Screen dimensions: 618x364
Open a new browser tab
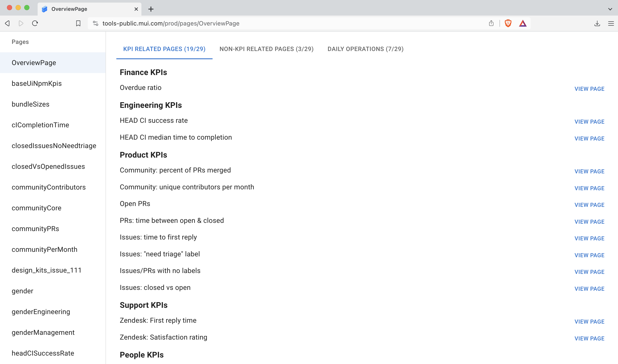point(151,9)
